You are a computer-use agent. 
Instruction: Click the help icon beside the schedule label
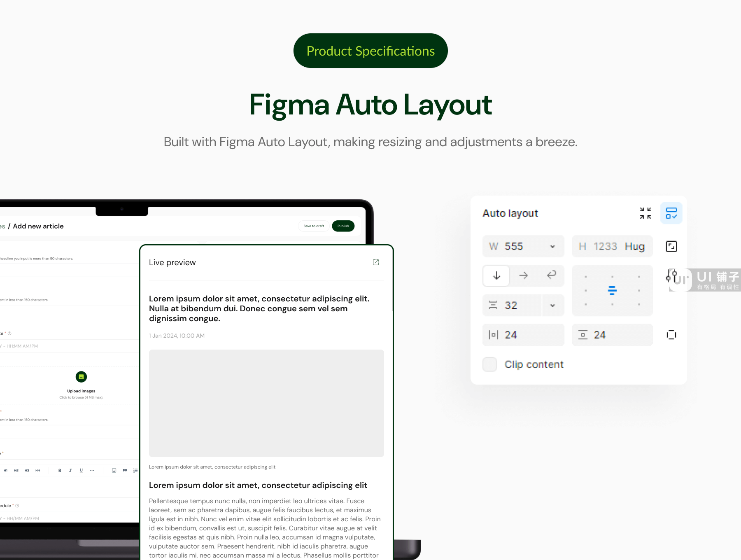pyautogui.click(x=17, y=506)
